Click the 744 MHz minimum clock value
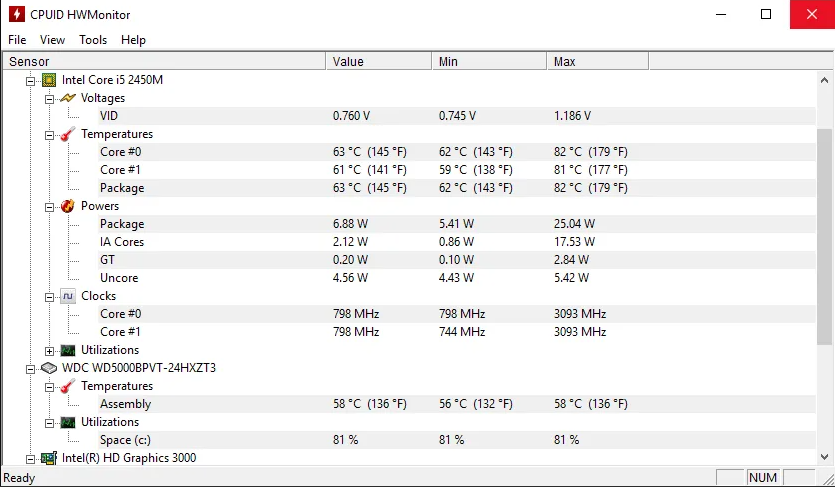The image size is (835, 487). (x=462, y=332)
